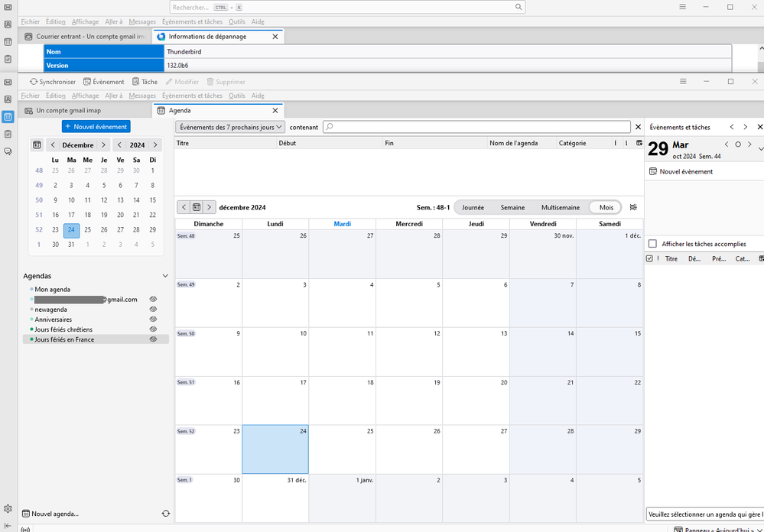Click the refresh calendars icon beside Nouvel agenda
The image size is (764, 532).
pyautogui.click(x=165, y=514)
